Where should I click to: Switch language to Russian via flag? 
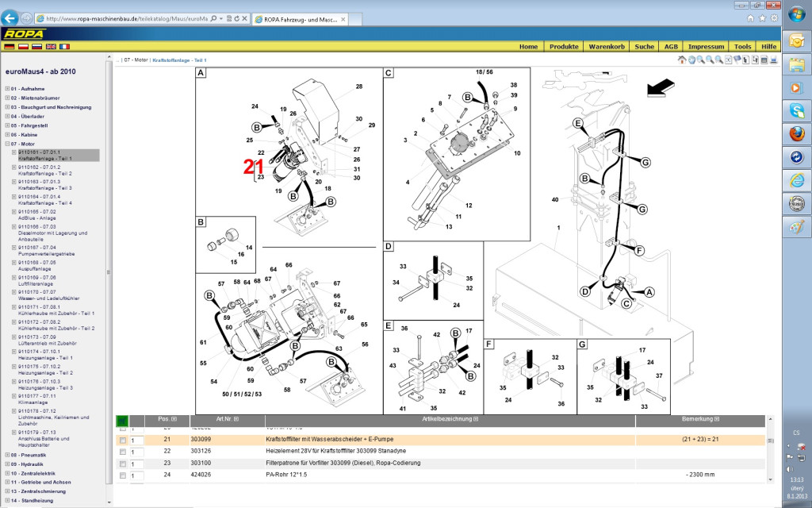click(x=36, y=47)
